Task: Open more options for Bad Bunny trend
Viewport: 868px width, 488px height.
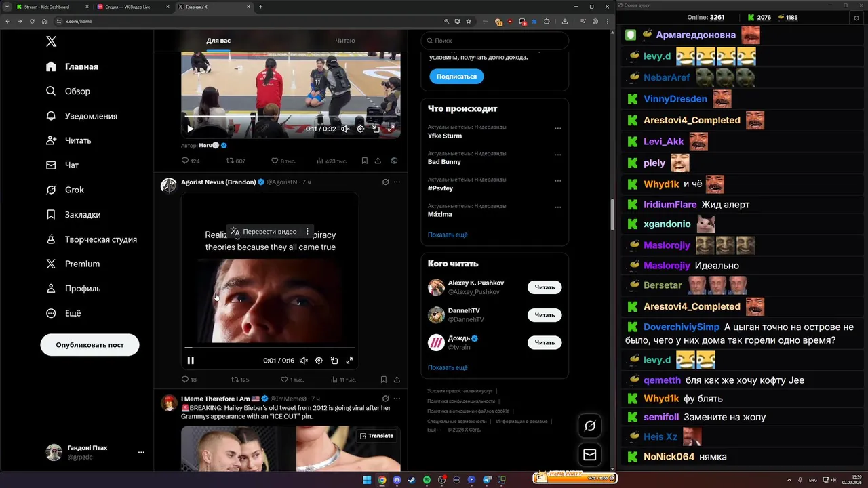Action: pyautogui.click(x=558, y=155)
